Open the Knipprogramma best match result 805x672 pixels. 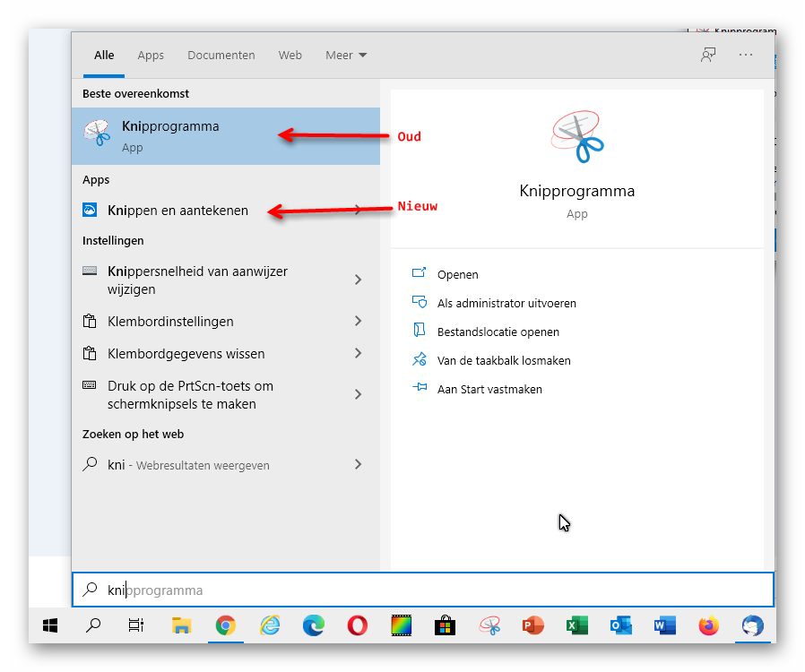(x=170, y=135)
